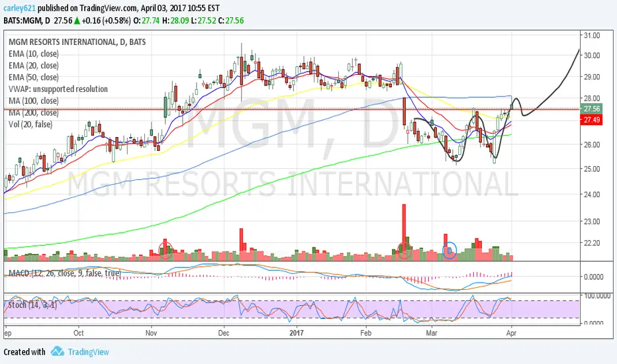This screenshot has height=364, width=617.
Task: Select the VWAP: unsupported resolution label
Action: point(58,89)
